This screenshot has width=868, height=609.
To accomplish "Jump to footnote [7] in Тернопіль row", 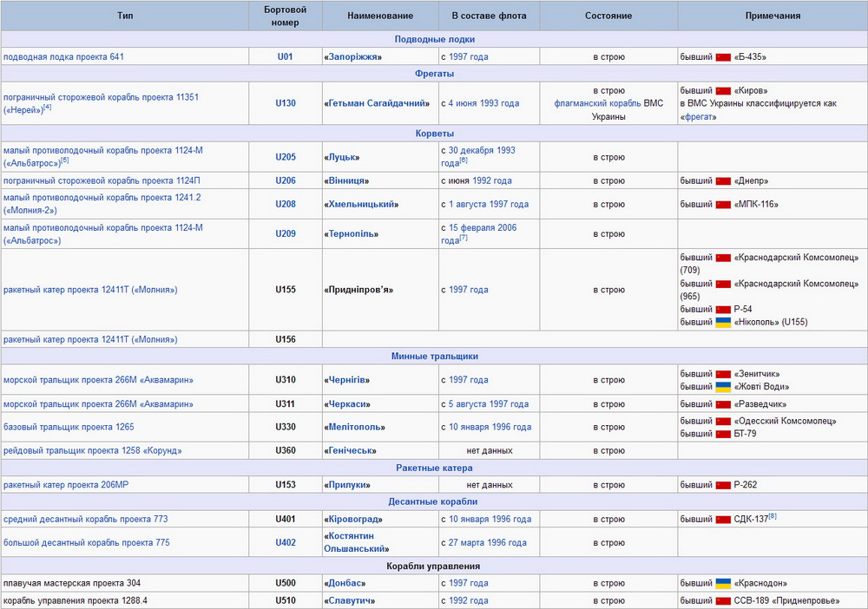I will [464, 238].
